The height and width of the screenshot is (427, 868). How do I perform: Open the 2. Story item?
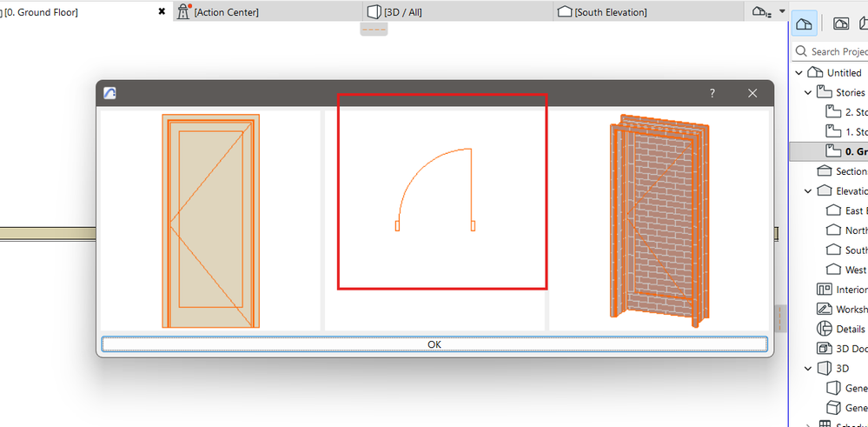846,112
